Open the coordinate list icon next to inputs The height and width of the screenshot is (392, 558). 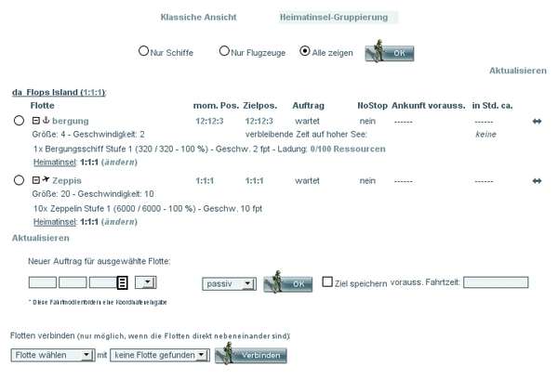[123, 283]
